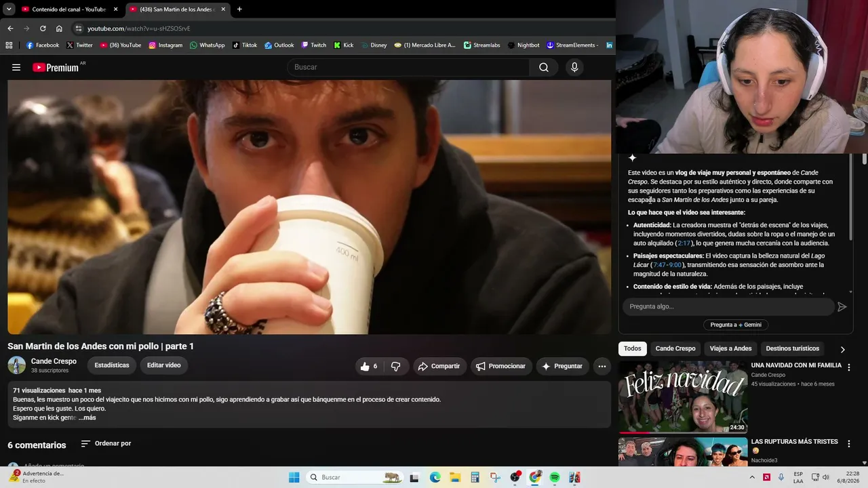Open the Streamlabs bookmark
This screenshot has width=868, height=488.
(482, 45)
